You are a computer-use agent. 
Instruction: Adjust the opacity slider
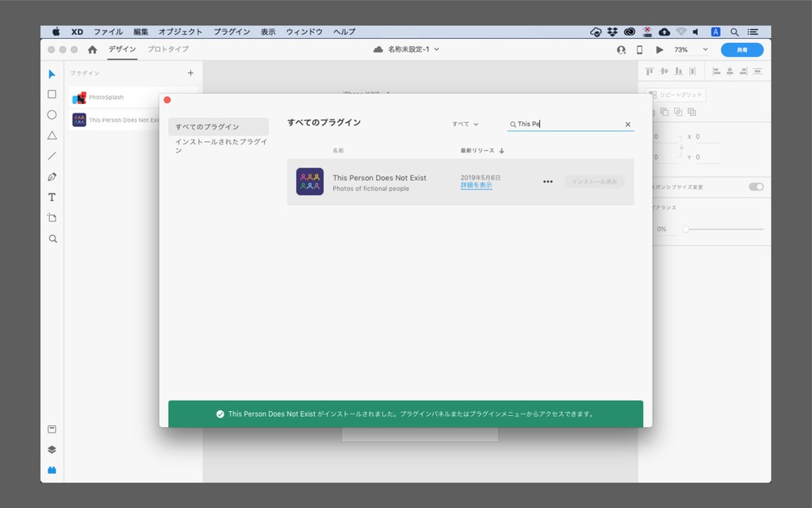(x=723, y=229)
